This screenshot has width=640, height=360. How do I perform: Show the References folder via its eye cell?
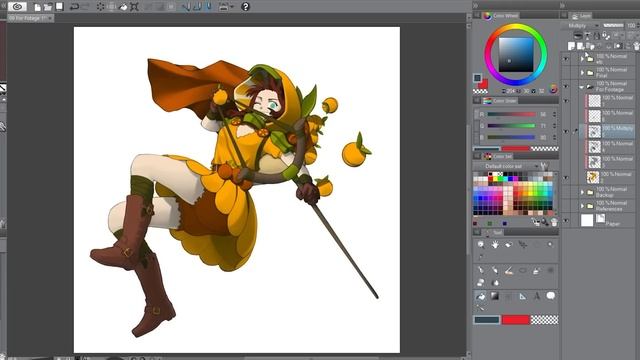pos(566,206)
